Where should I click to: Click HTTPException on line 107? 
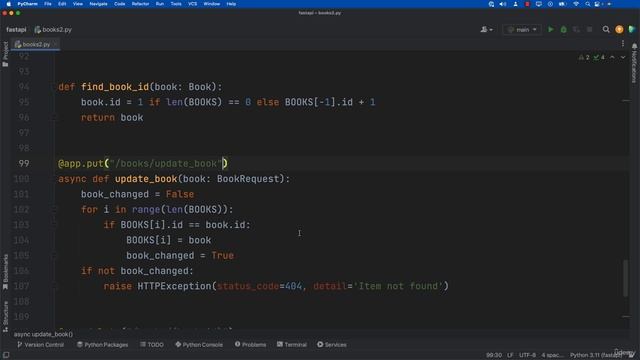(174, 286)
